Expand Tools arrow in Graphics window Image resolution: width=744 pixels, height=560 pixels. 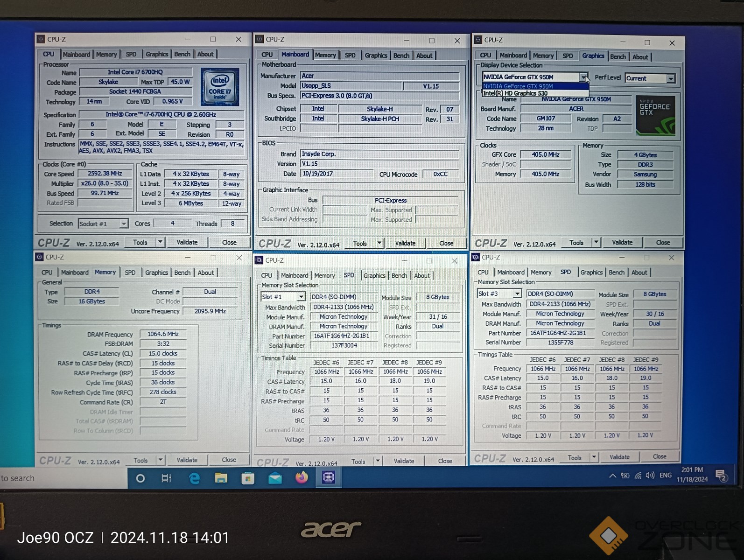coord(596,243)
